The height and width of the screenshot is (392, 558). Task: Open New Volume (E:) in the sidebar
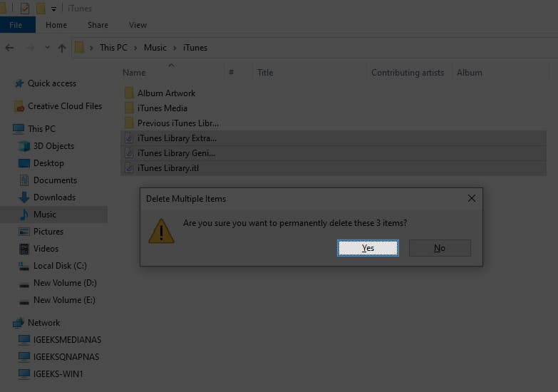64,300
